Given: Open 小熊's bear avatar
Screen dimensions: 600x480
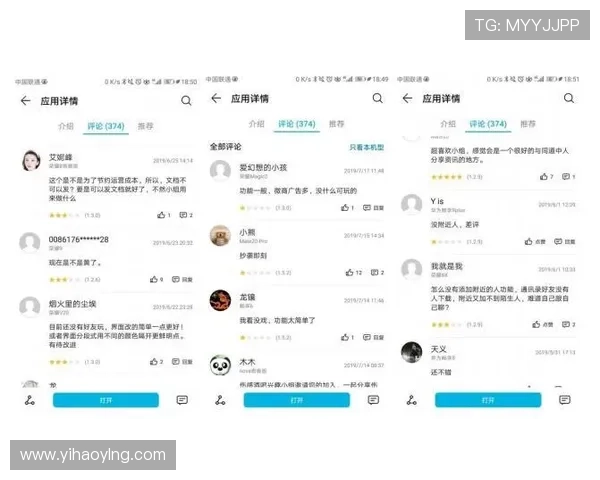Looking at the screenshot, I should [x=220, y=235].
